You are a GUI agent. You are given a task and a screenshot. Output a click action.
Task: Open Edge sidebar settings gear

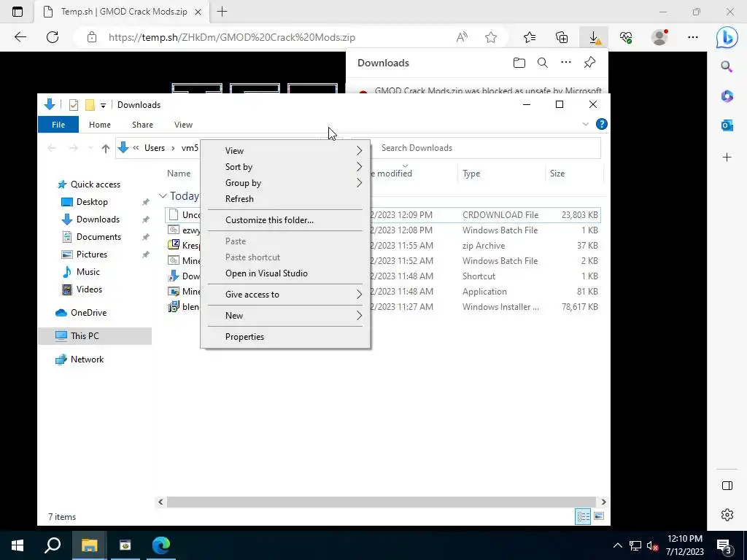tap(727, 515)
